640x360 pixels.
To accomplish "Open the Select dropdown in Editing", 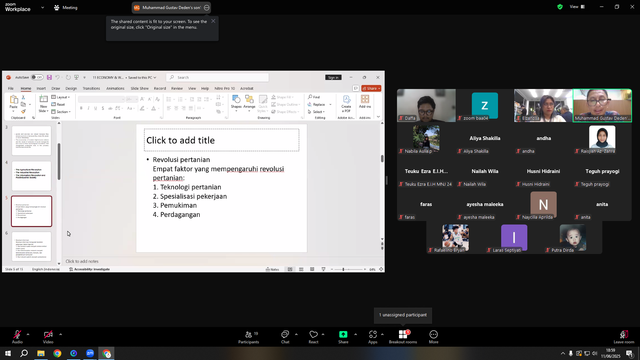I will tap(317, 111).
